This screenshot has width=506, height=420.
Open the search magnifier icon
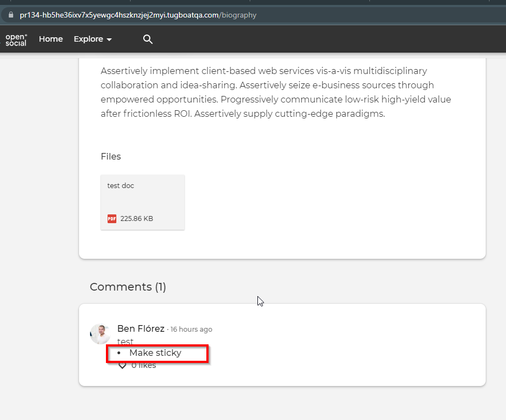pyautogui.click(x=148, y=39)
